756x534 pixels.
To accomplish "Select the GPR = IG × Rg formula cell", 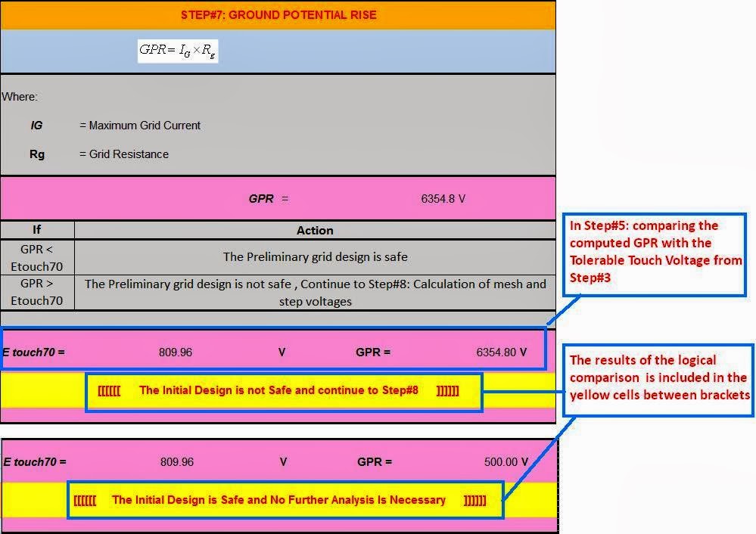I will [x=176, y=51].
